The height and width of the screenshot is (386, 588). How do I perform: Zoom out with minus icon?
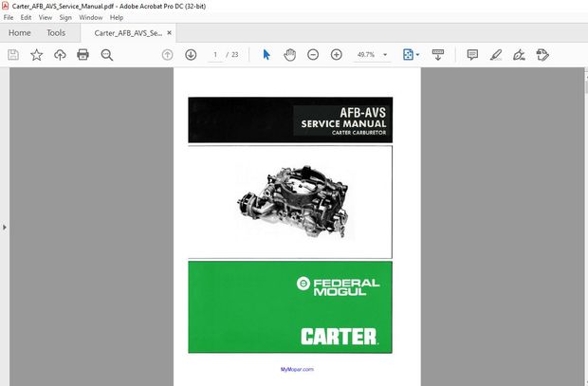click(x=313, y=55)
